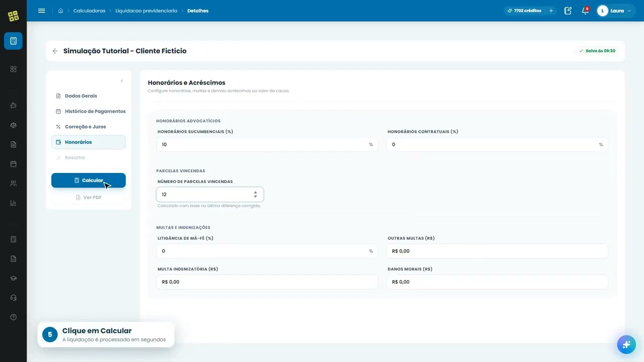
Task: Open the graduation cap tutorials icon
Action: (13, 278)
